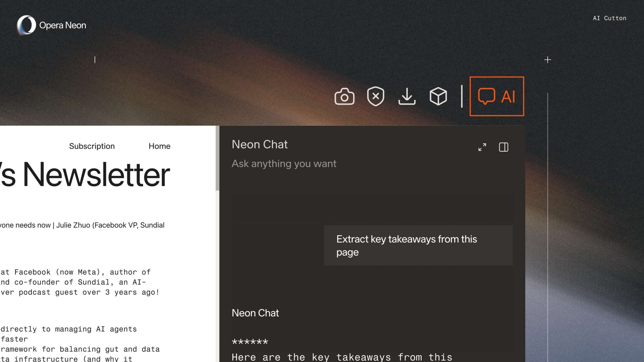This screenshot has width=644, height=362.
Task: Toggle the side panel layout icon
Action: [x=503, y=147]
